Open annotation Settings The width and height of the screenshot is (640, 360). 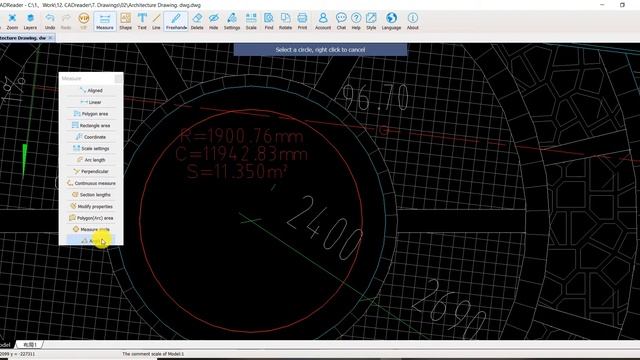tap(232, 21)
